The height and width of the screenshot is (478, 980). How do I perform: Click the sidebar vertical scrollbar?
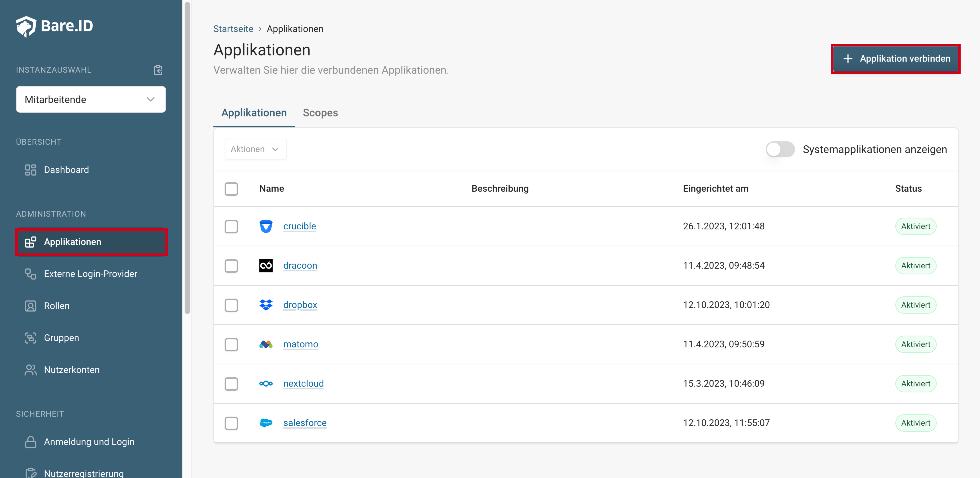pos(187,158)
